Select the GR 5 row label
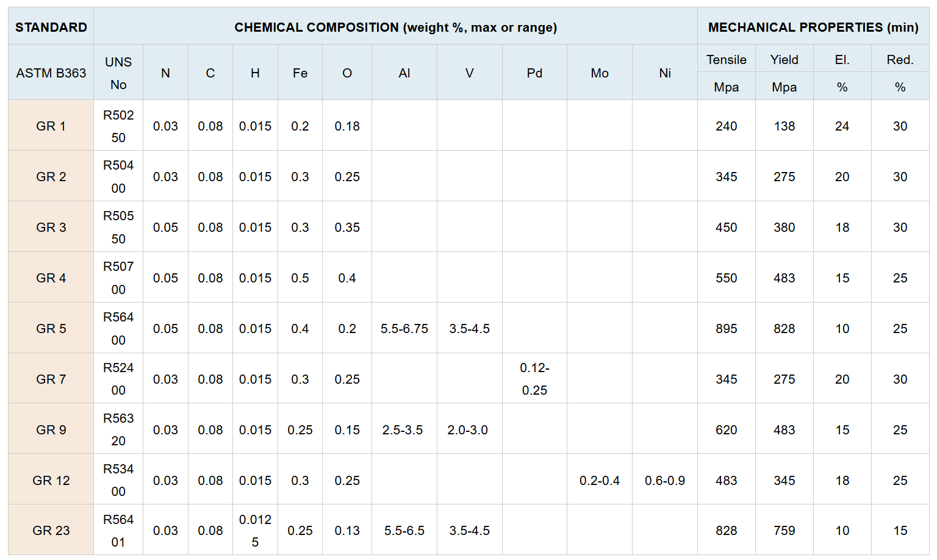 [51, 328]
